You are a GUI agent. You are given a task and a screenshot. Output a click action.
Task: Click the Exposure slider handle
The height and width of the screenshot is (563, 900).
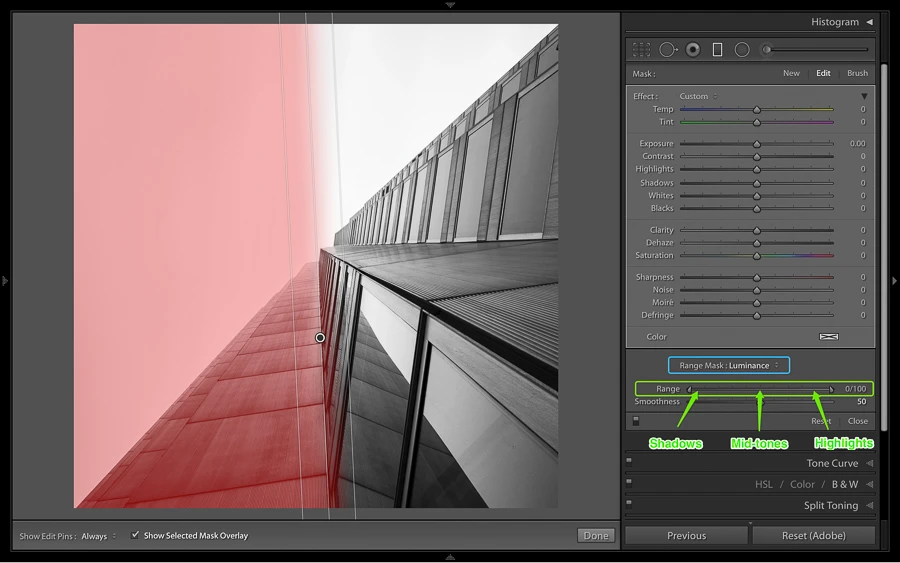coord(757,144)
